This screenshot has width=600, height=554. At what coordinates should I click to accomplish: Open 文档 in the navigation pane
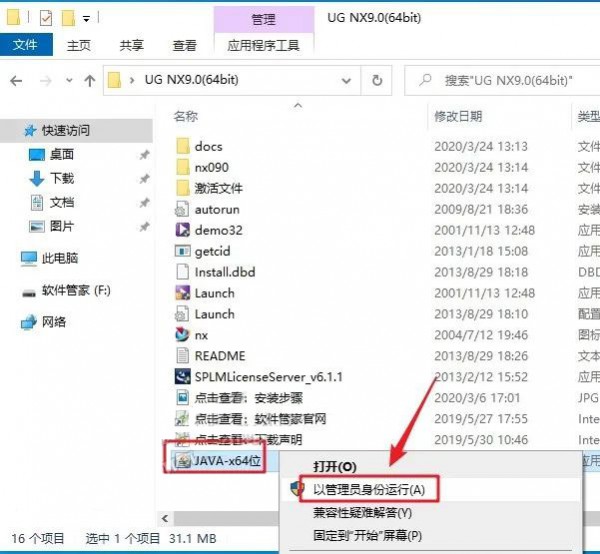[62, 202]
